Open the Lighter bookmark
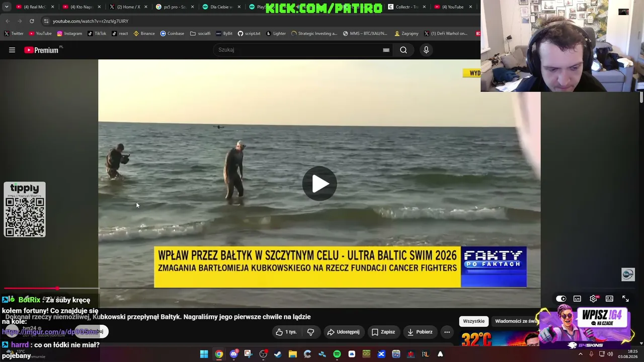Image resolution: width=644 pixels, height=362 pixels. pyautogui.click(x=276, y=34)
